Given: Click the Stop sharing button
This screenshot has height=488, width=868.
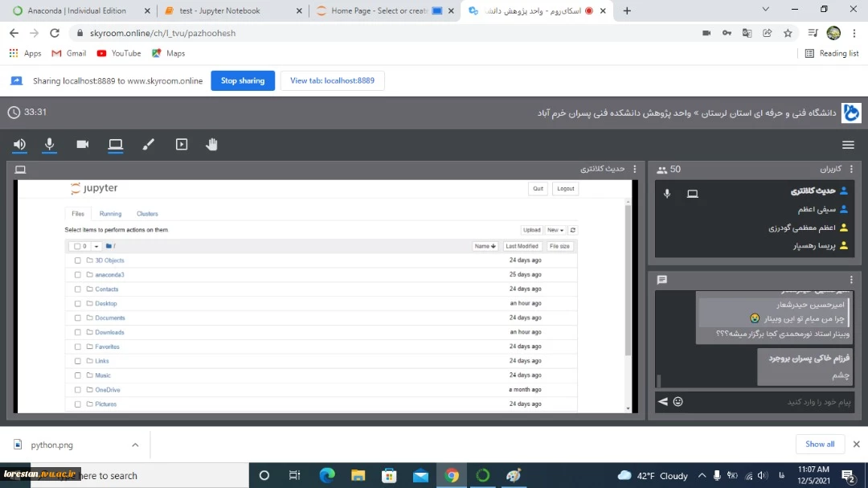Looking at the screenshot, I should point(243,81).
